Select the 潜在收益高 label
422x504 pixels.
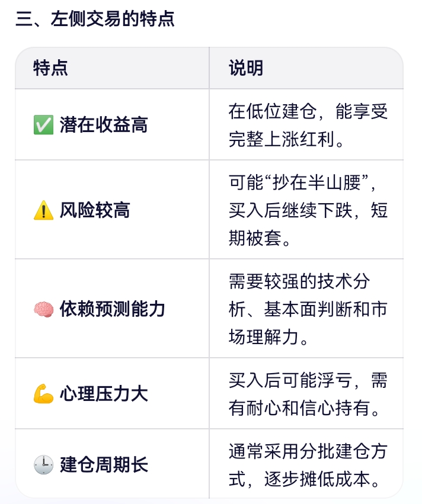104,125
